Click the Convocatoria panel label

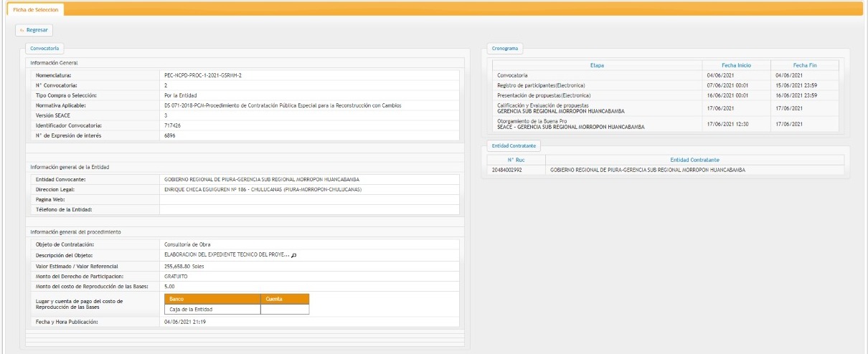pos(44,49)
